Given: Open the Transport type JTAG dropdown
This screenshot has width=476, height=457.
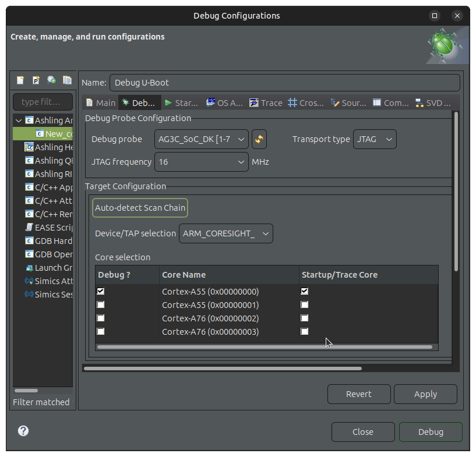Looking at the screenshot, I should click(x=375, y=139).
